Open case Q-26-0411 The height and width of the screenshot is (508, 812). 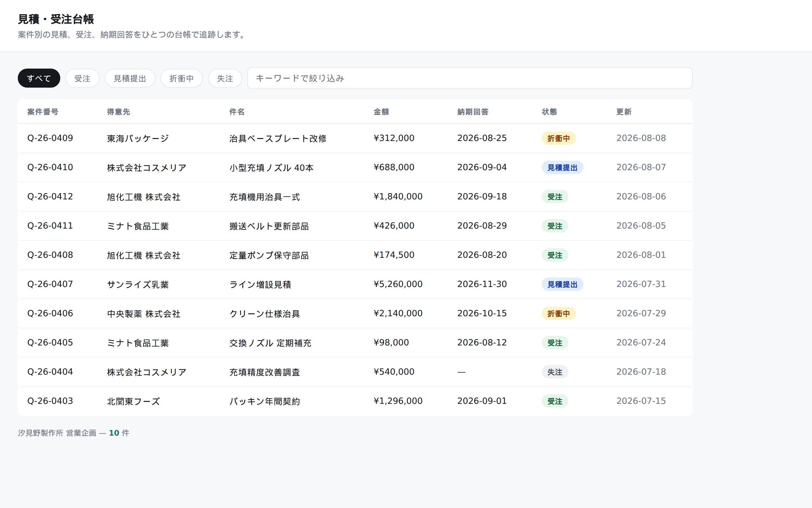[50, 226]
